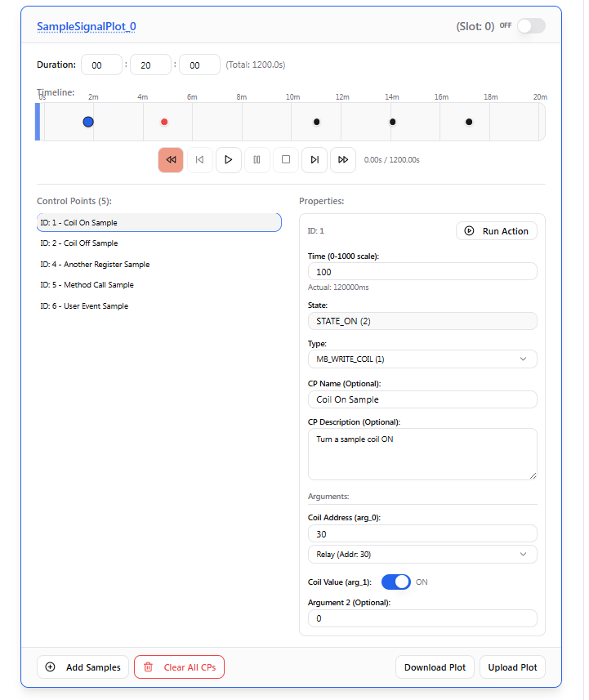
Task: Choose User Event Sample control point
Action: coord(84,306)
